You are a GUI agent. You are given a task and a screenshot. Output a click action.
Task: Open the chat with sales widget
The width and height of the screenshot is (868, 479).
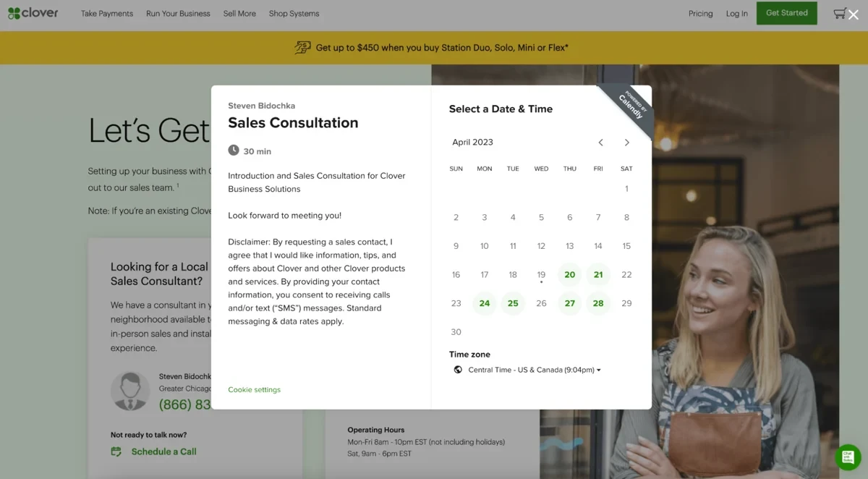(x=848, y=457)
